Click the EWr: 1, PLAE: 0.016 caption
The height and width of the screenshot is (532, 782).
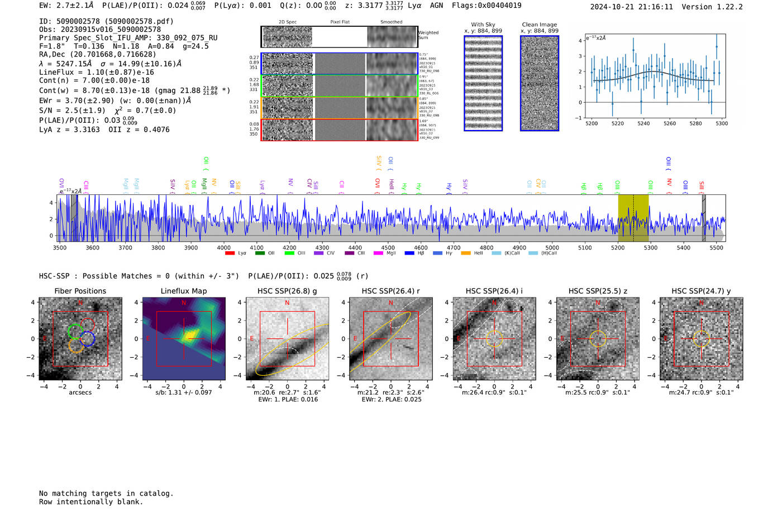[288, 400]
